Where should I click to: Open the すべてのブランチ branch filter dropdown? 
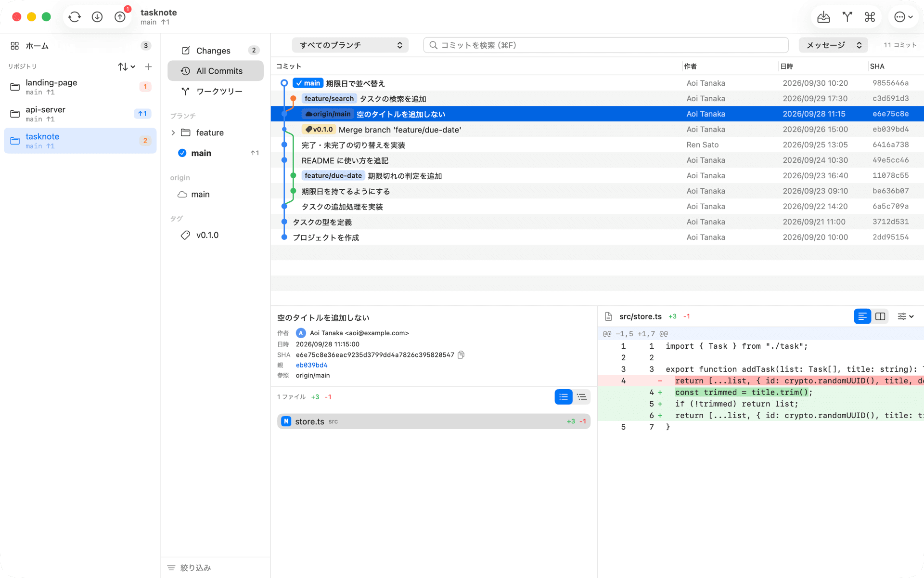click(350, 45)
